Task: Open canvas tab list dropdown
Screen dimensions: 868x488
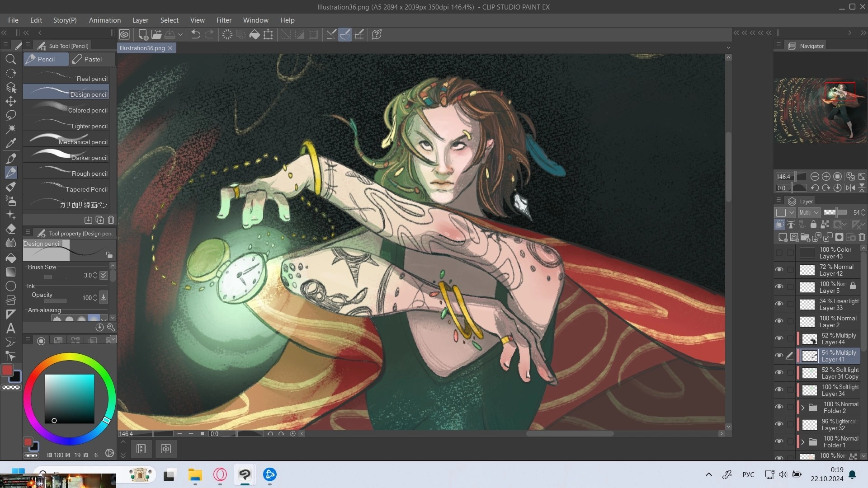Action: [x=728, y=48]
